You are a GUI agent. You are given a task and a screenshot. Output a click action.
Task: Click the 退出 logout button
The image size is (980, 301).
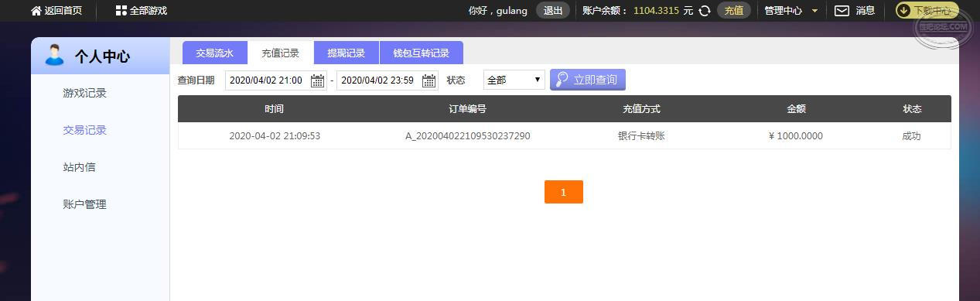(x=553, y=11)
